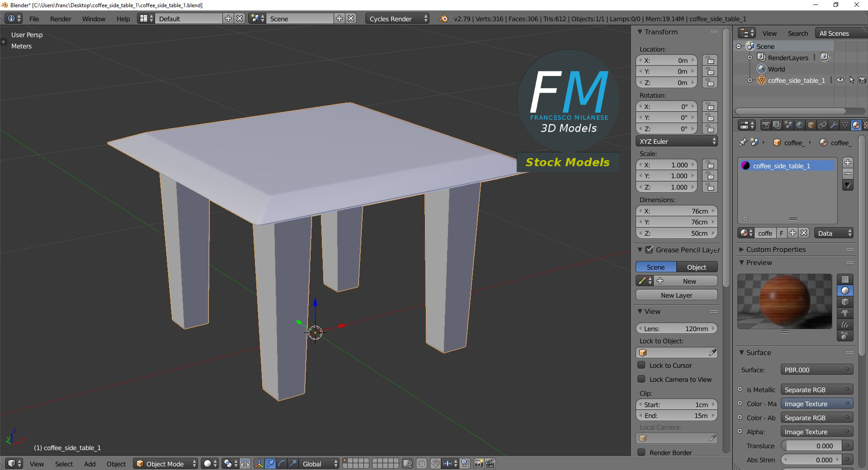Click the eyedropper in Lock to Object field
Image resolution: width=868 pixels, height=470 pixels.
[x=712, y=352]
